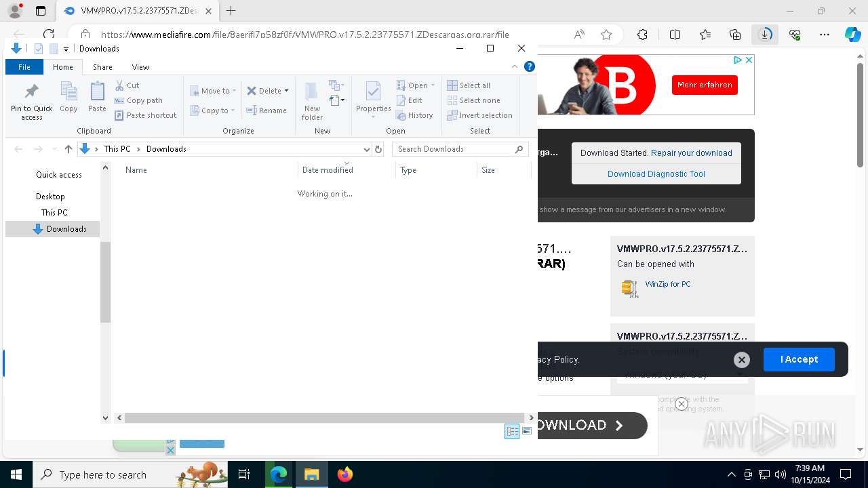Open recent locations dropdown arrow

coord(54,149)
